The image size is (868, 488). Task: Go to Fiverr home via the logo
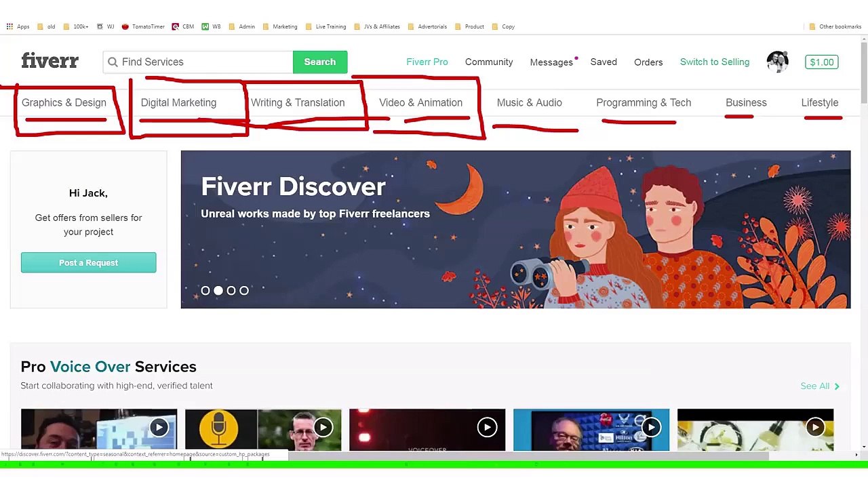[x=50, y=61]
